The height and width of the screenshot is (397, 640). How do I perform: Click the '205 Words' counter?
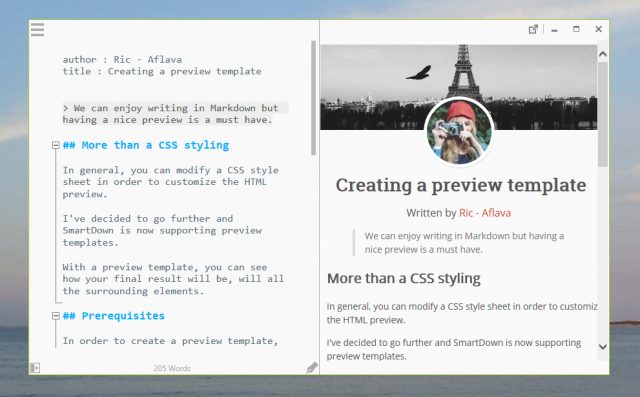tap(172, 368)
